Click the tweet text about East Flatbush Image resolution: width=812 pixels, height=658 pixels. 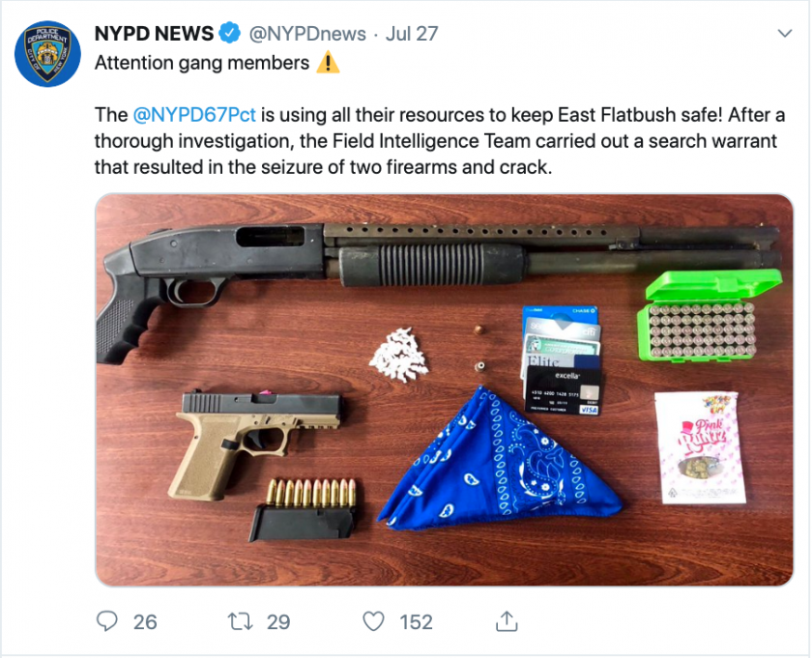click(440, 141)
